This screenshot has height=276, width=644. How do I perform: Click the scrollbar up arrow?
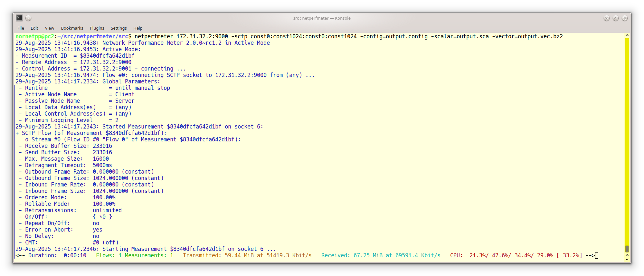[627, 35]
